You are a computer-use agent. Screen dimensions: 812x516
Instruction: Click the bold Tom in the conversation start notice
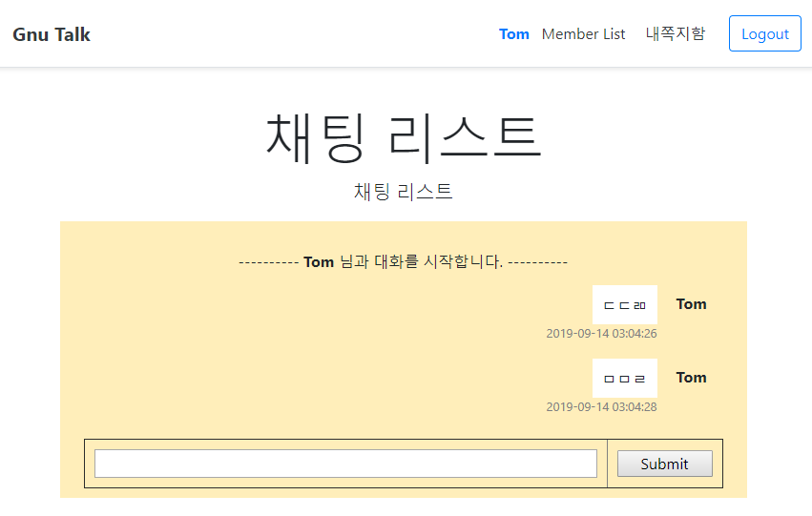tap(319, 261)
